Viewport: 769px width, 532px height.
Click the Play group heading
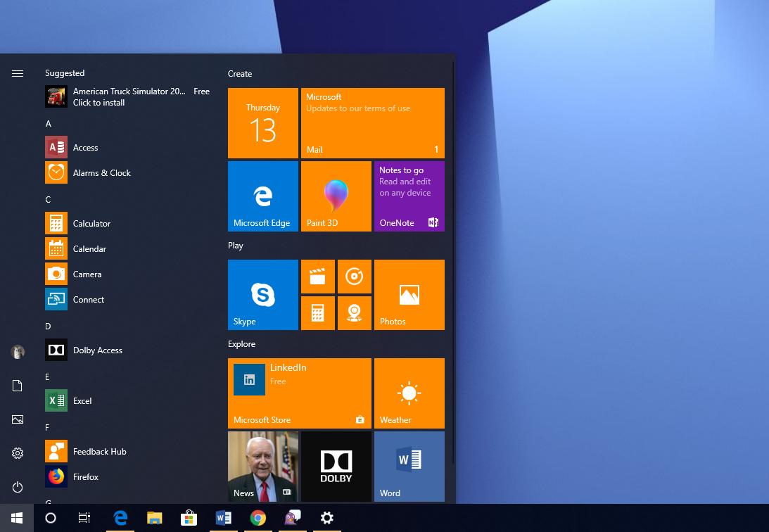[236, 246]
